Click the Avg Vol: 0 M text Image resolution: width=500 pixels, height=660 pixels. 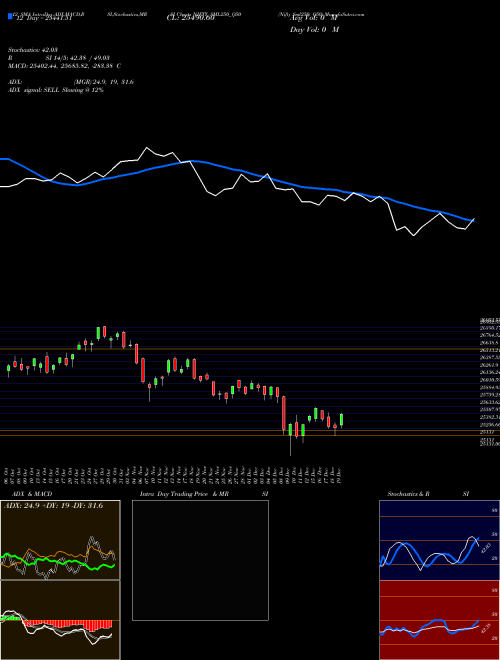tap(315, 18)
